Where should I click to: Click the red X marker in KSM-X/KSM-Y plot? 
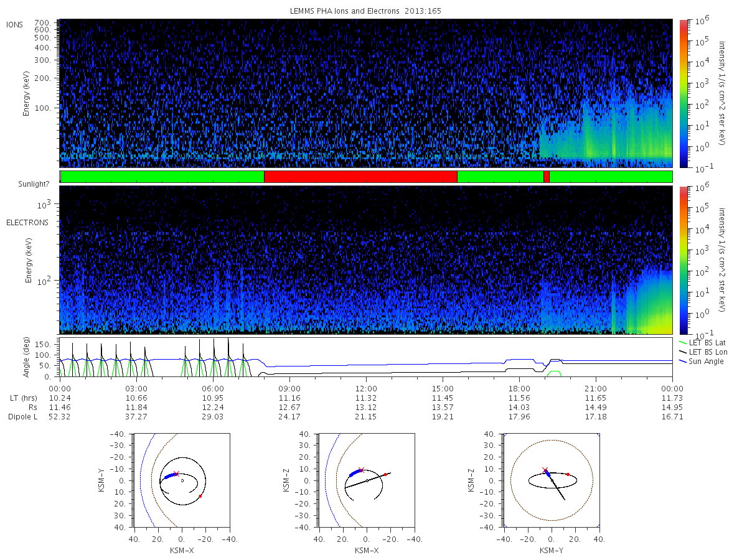(176, 474)
